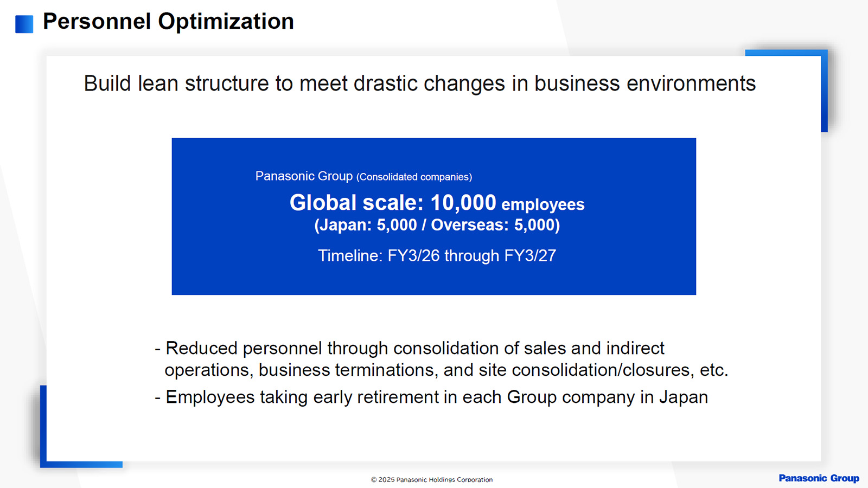Click the "Employees taking early retirement" bullet
This screenshot has height=488, width=868.
point(436,397)
